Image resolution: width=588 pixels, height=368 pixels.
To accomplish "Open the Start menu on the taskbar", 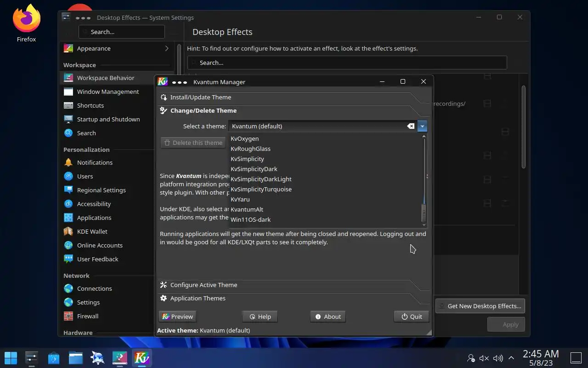I will [11, 357].
